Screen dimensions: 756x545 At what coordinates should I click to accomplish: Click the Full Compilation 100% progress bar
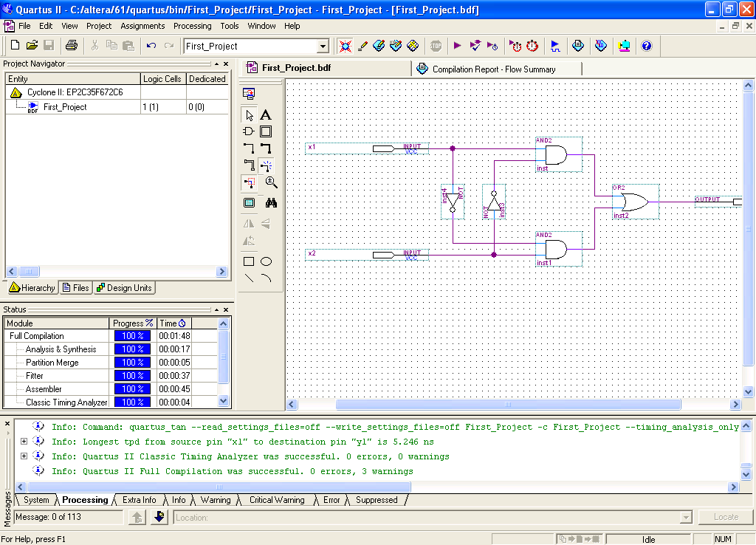point(132,336)
